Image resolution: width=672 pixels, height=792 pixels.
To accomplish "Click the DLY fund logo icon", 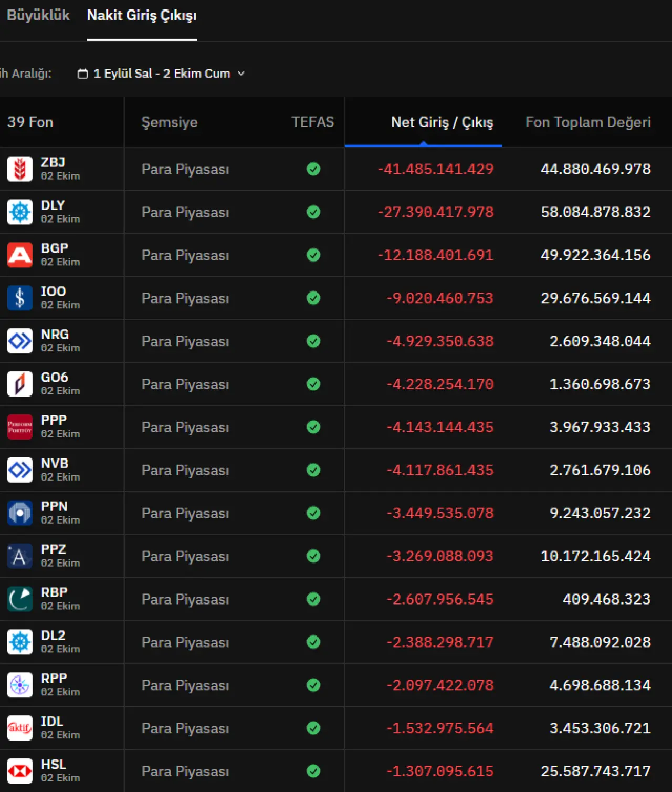I will pyautogui.click(x=20, y=212).
